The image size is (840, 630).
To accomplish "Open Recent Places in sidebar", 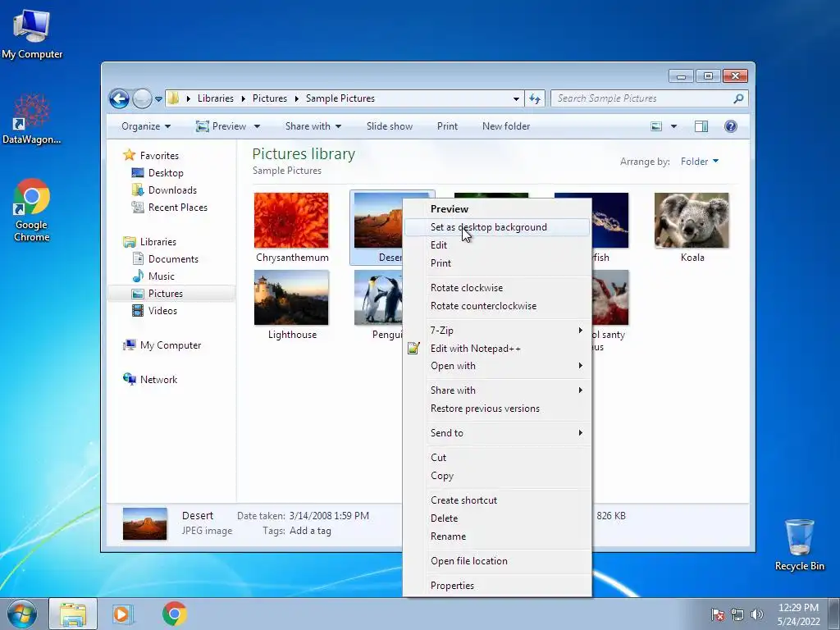I will point(177,208).
